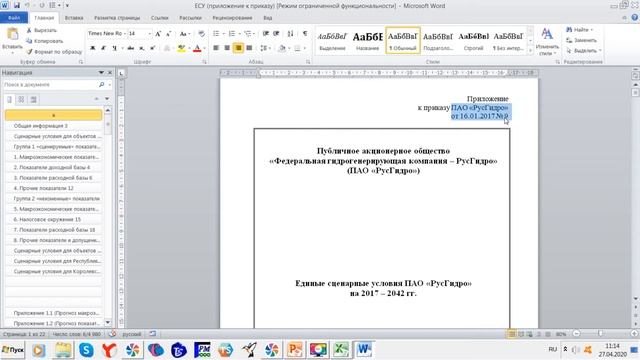The width and height of the screenshot is (640, 360).
Task: Switch to the Рецензирование tab
Action: click(232, 18)
